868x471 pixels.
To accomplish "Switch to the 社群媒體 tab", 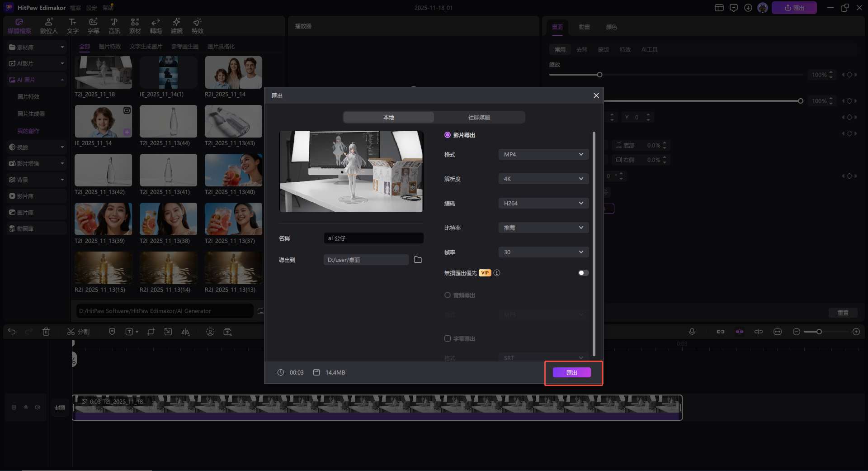I will pyautogui.click(x=479, y=117).
